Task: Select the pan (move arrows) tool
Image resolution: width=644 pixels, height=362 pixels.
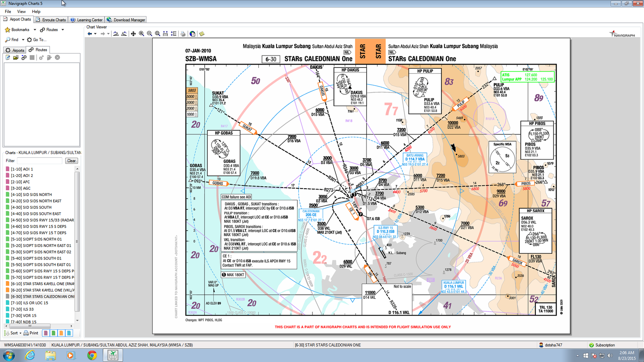Action: click(133, 34)
